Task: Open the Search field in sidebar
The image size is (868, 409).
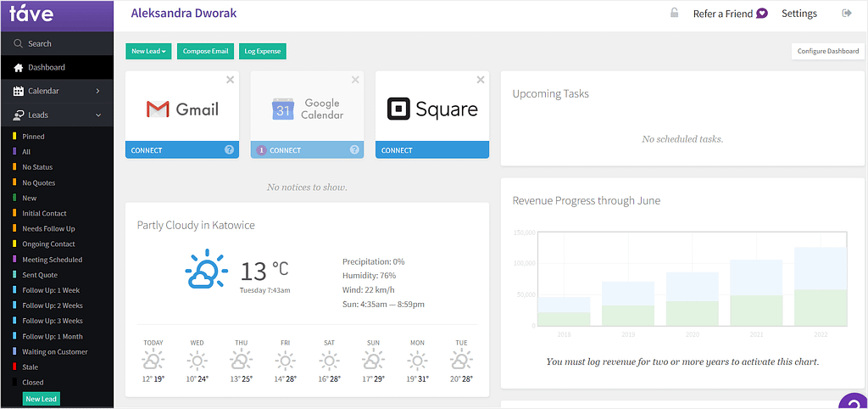Action: [x=57, y=43]
